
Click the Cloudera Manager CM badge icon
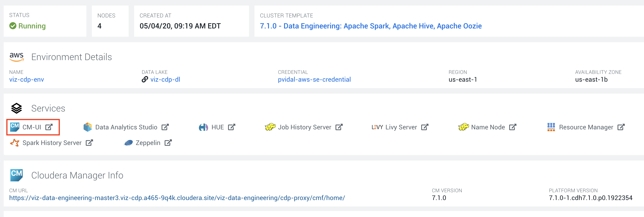click(17, 175)
